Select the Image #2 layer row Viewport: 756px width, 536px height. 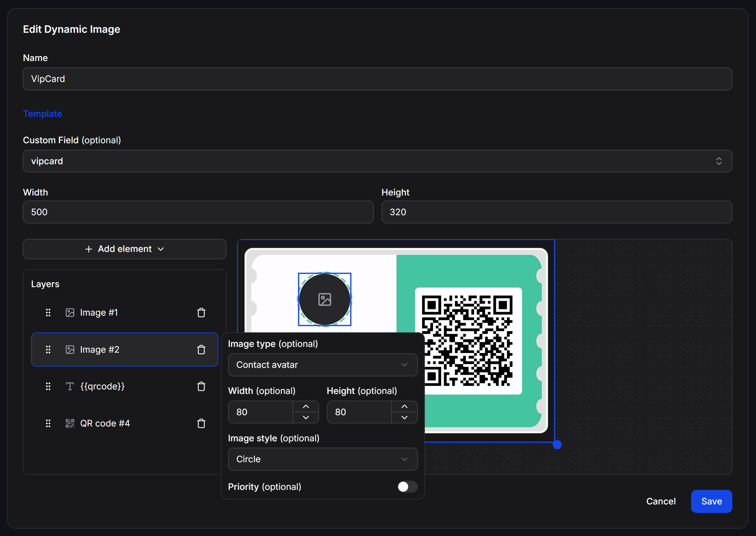coord(125,350)
